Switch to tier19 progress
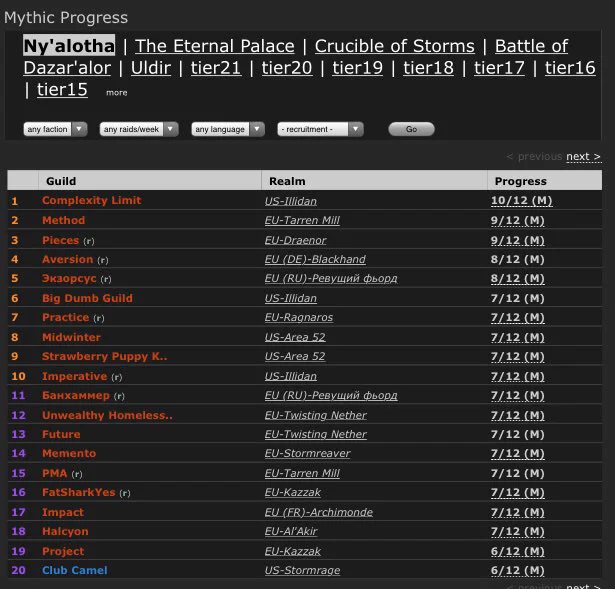 tap(357, 68)
